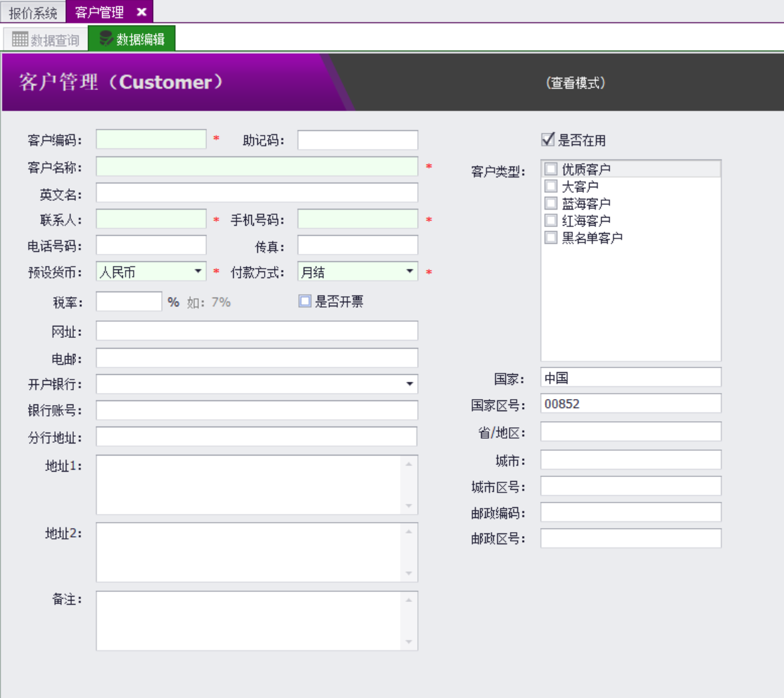Expand the 开户银行 bank dropdown
Viewport: 784px width, 698px height.
[410, 384]
